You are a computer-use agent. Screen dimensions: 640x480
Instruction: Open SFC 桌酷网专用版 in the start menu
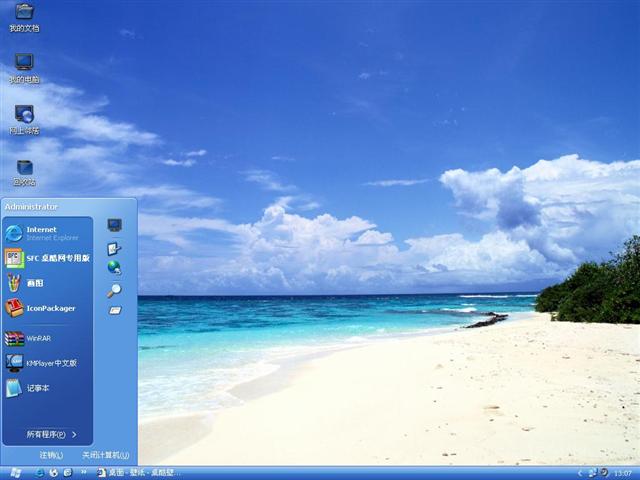coord(48,258)
